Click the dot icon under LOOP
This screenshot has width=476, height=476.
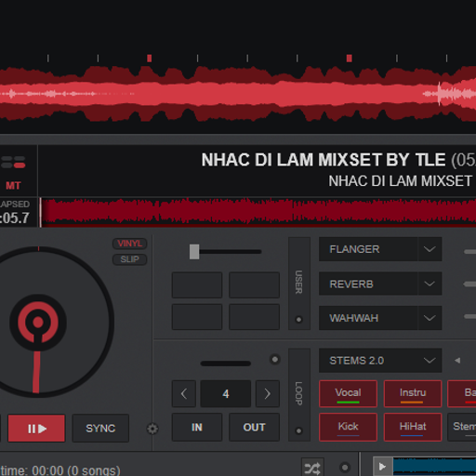298,430
